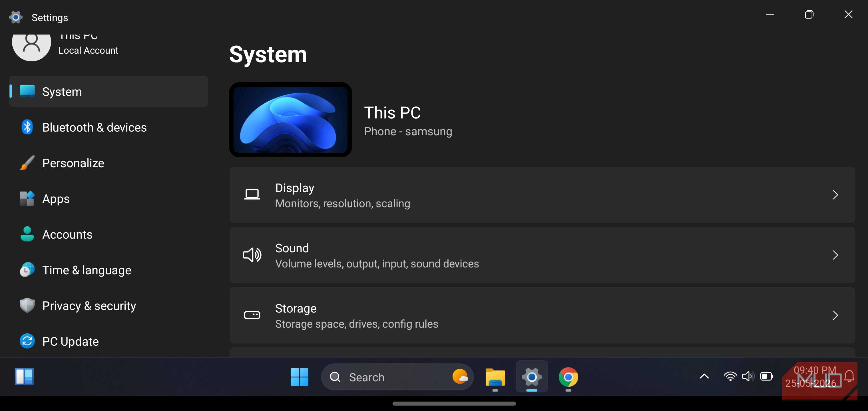
Task: Click the Settings app on taskbar
Action: pos(532,377)
